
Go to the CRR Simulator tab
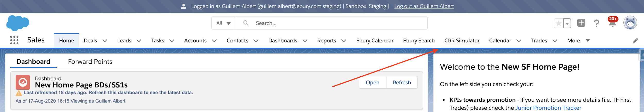(x=462, y=41)
